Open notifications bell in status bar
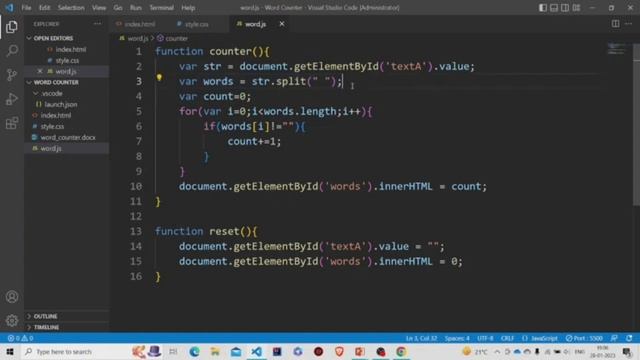The image size is (640, 360). click(629, 338)
